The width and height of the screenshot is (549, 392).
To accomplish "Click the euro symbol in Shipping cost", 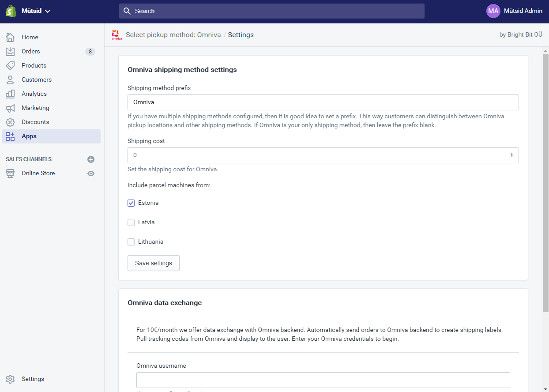I will (512, 155).
